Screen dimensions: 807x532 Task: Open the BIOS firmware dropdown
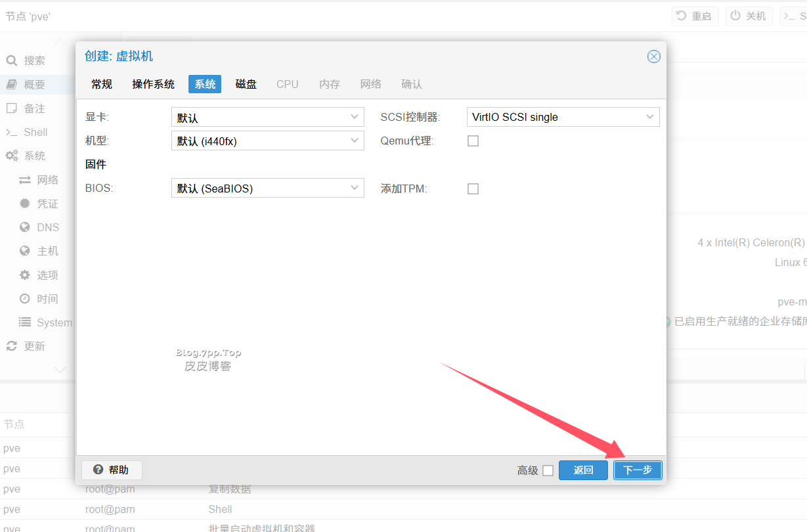coord(267,188)
